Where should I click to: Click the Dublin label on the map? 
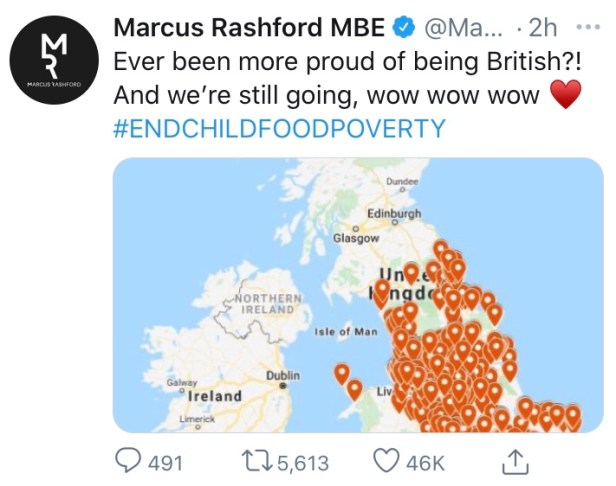click(283, 375)
